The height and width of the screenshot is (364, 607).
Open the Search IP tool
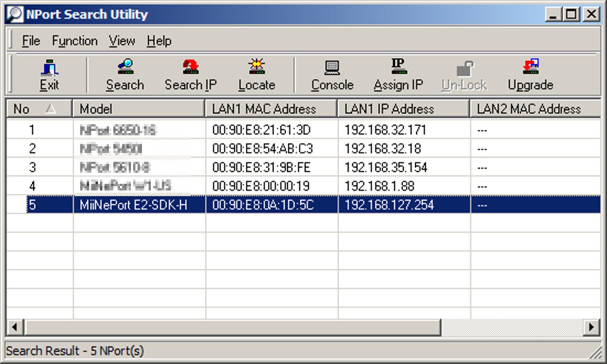coord(191,75)
